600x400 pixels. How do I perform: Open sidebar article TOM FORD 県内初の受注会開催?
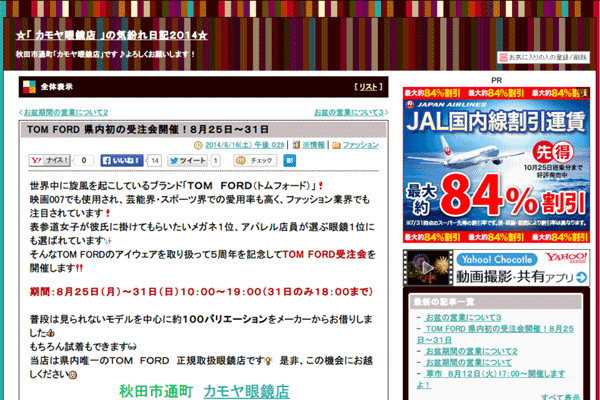(496, 334)
